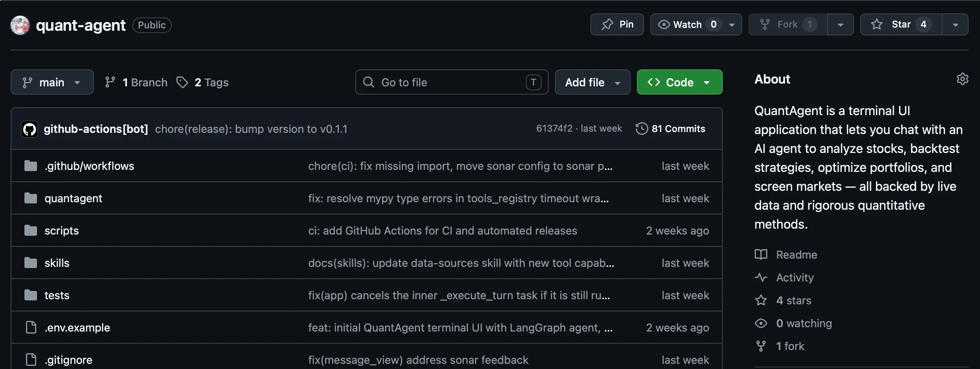Open the main branch selector dropdown
The width and height of the screenshot is (980, 369).
pyautogui.click(x=52, y=82)
